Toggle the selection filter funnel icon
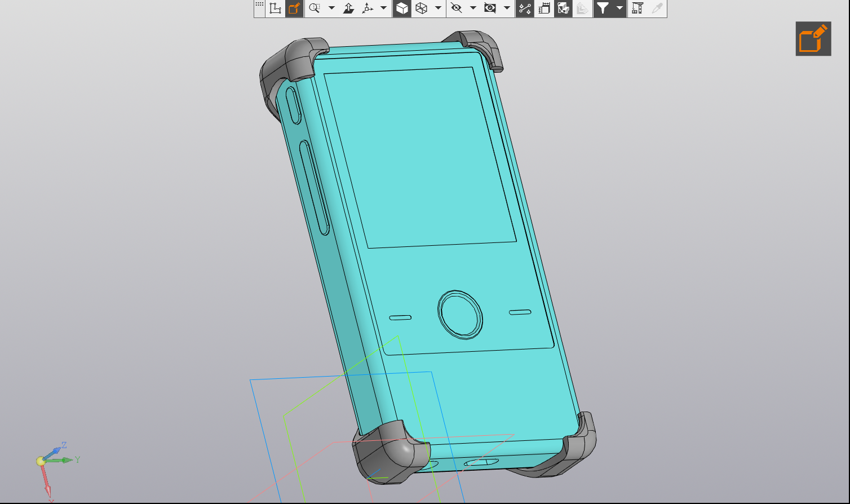Viewport: 850px width, 504px height. 603,8
